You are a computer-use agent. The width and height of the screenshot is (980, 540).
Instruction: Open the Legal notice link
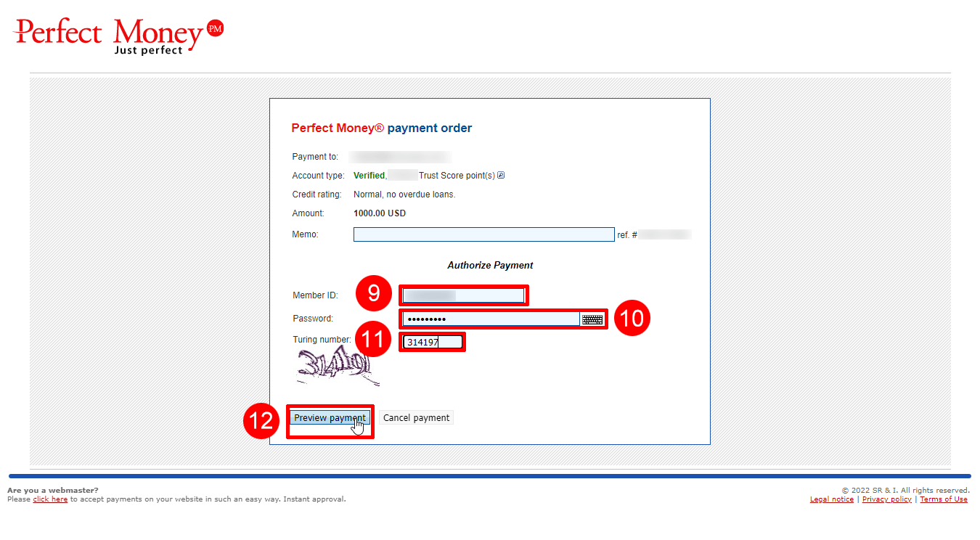pos(831,499)
